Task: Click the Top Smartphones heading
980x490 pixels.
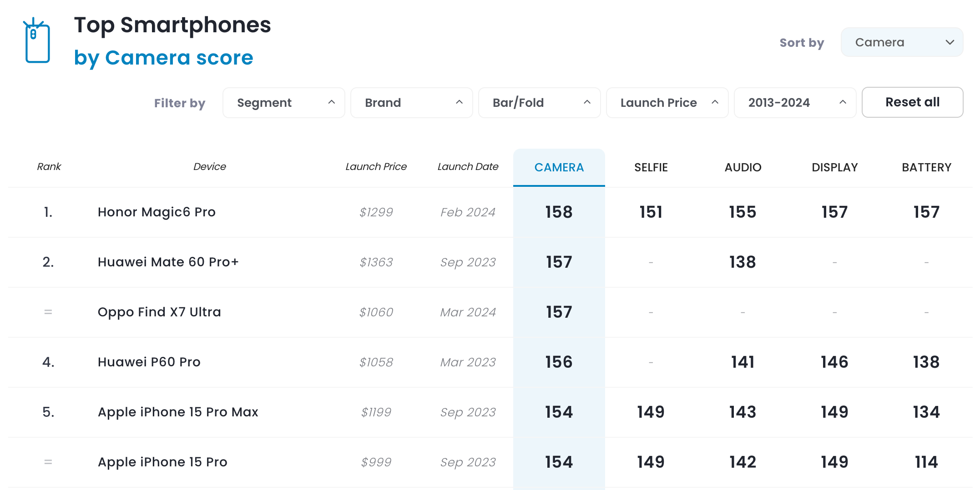Action: 172,25
